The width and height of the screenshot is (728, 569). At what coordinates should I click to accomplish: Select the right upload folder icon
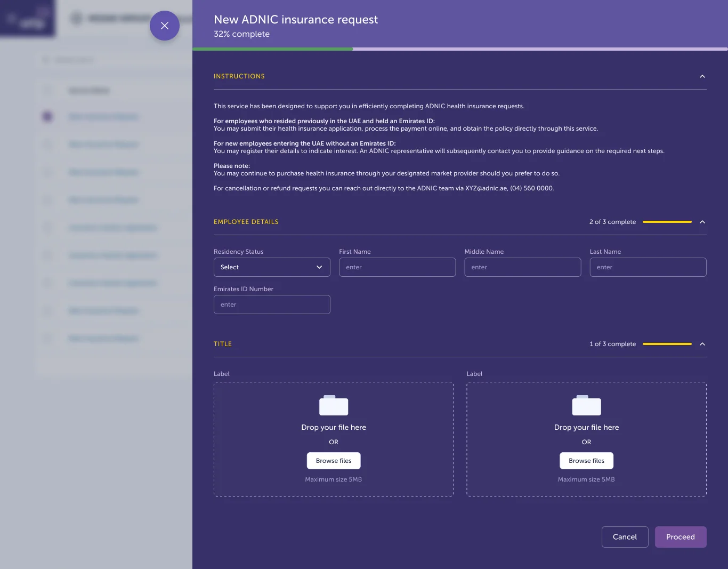click(x=586, y=405)
